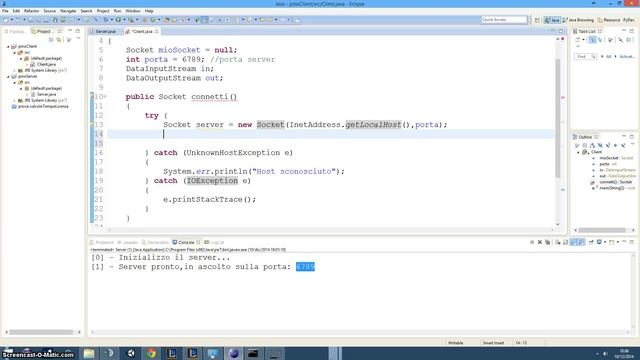The image size is (640, 360).
Task: Open the Source menu
Action: click(x=49, y=11)
